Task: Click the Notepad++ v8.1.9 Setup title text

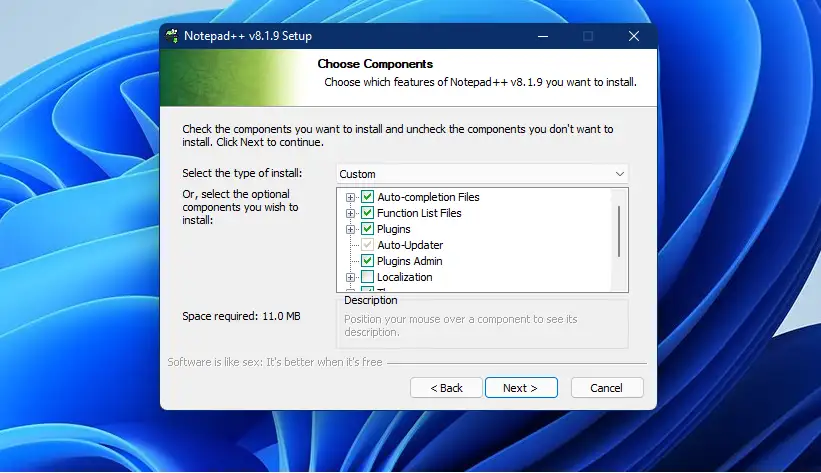Action: [x=248, y=36]
